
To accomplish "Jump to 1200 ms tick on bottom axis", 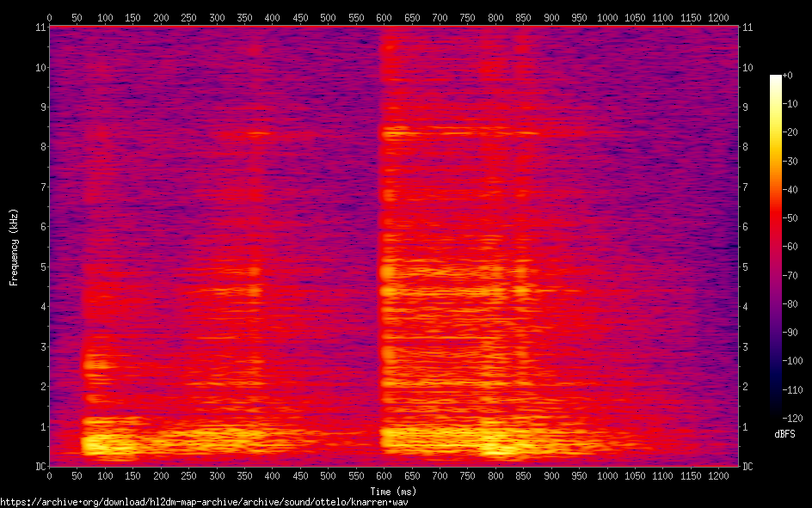I will coord(719,475).
